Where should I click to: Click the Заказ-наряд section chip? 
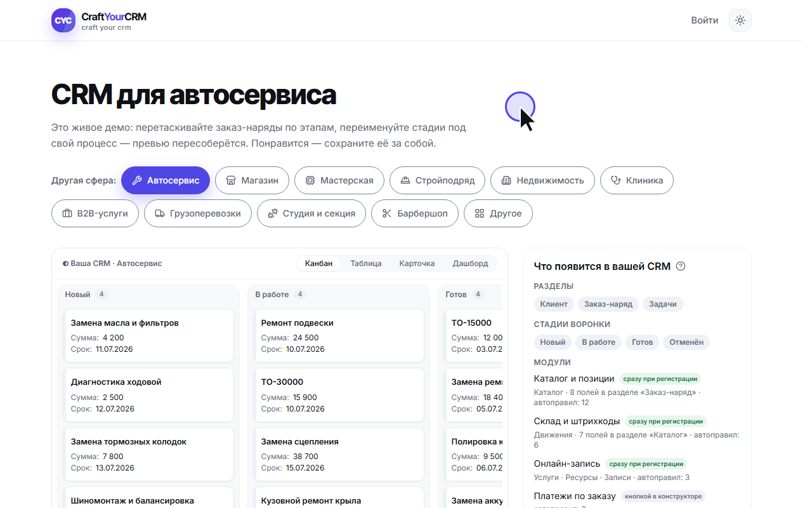608,304
